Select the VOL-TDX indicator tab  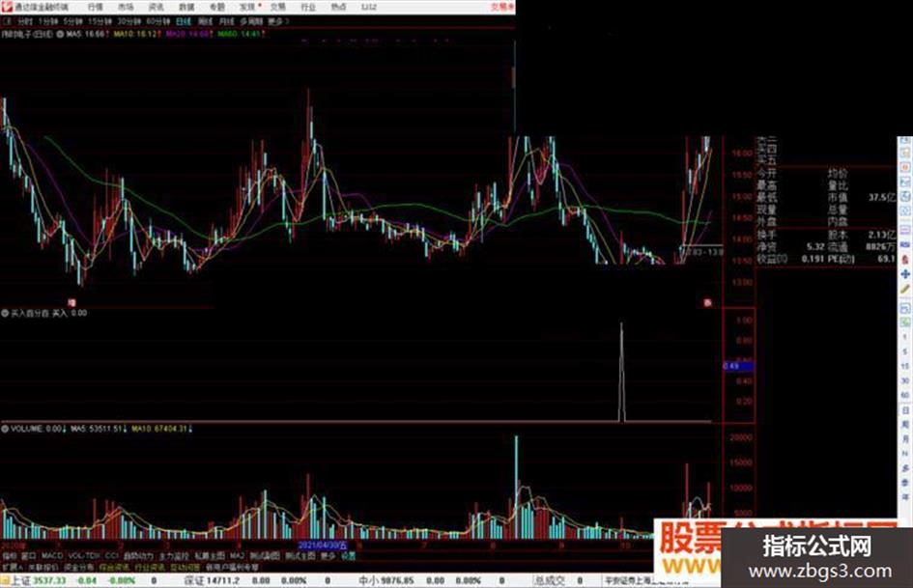84,556
